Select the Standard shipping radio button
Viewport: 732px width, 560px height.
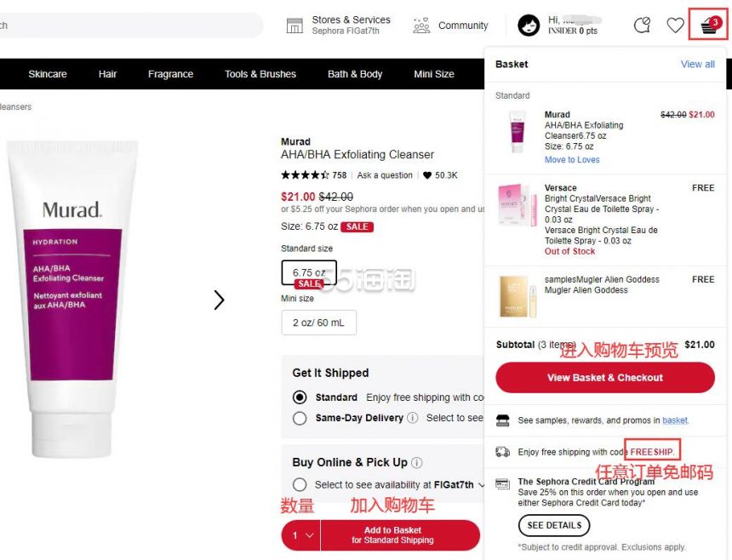point(300,397)
